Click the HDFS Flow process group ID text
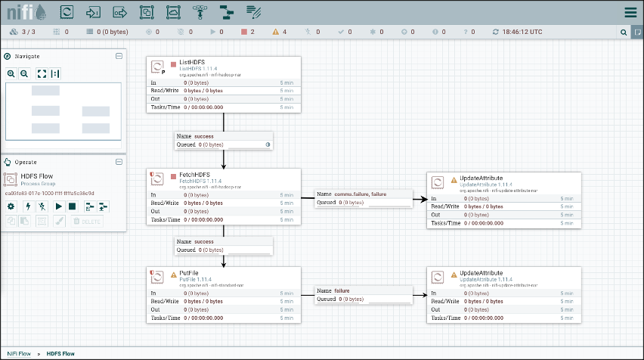Viewport: 644px width, 360px height. pyautogui.click(x=50, y=193)
